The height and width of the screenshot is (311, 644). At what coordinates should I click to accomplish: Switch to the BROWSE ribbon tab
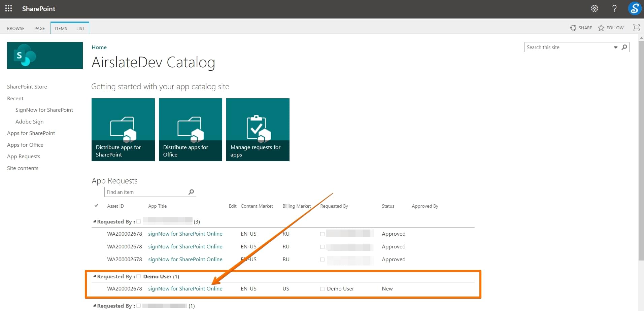[x=16, y=28]
